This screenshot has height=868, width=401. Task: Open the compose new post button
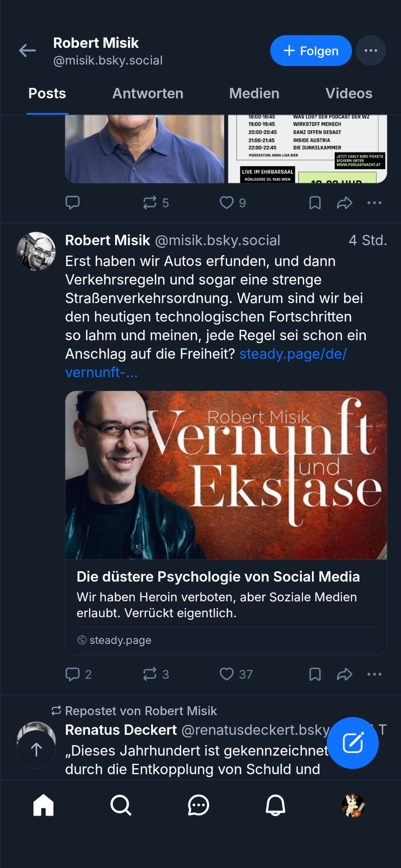click(352, 743)
